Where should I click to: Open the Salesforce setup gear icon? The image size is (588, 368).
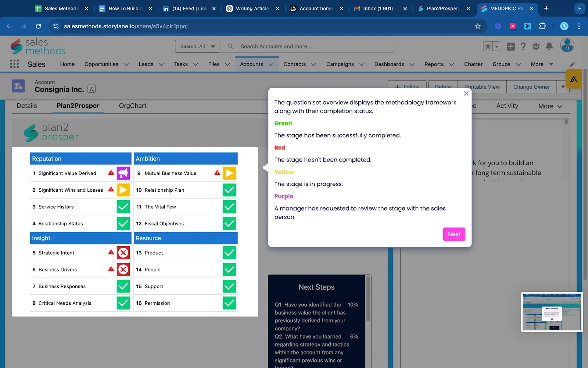[x=536, y=46]
